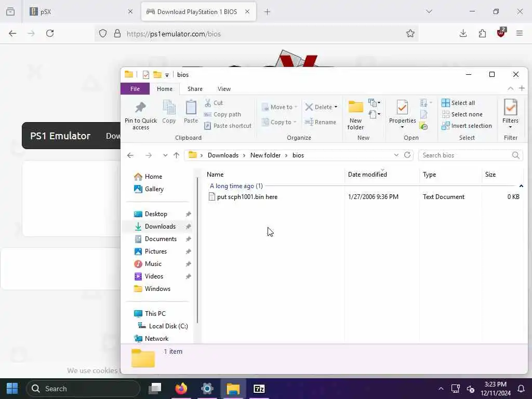Screen dimensions: 532x399
Task: Select Gallery in navigation pane
Action: coord(154,189)
